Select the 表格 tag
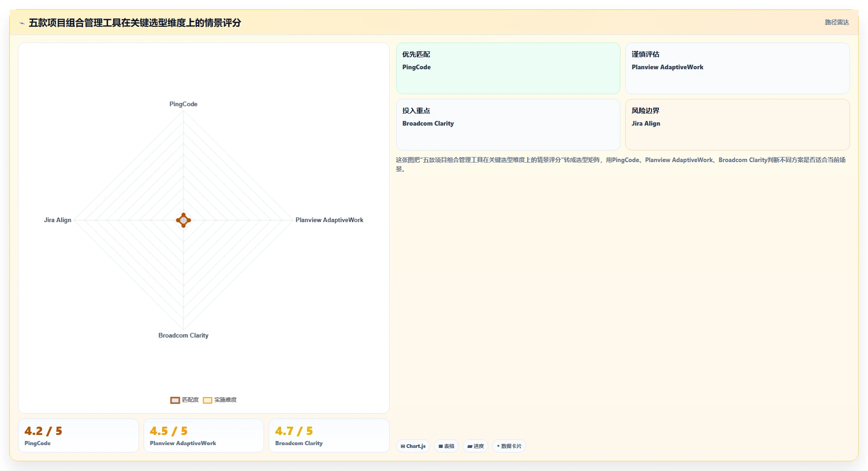The height and width of the screenshot is (471, 868). click(446, 446)
